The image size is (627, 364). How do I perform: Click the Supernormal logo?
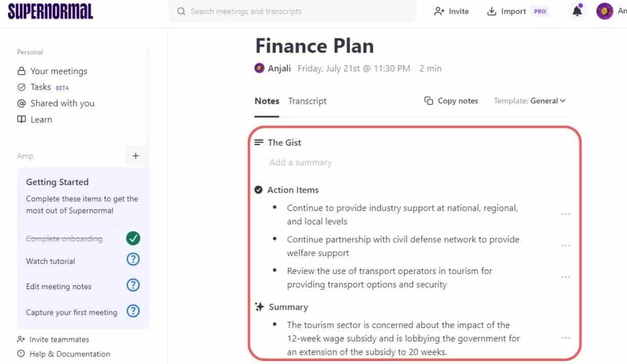(x=51, y=11)
